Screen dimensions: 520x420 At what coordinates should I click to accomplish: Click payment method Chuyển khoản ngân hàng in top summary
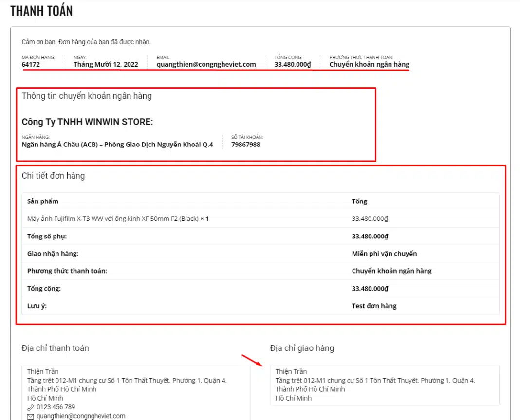(370, 64)
